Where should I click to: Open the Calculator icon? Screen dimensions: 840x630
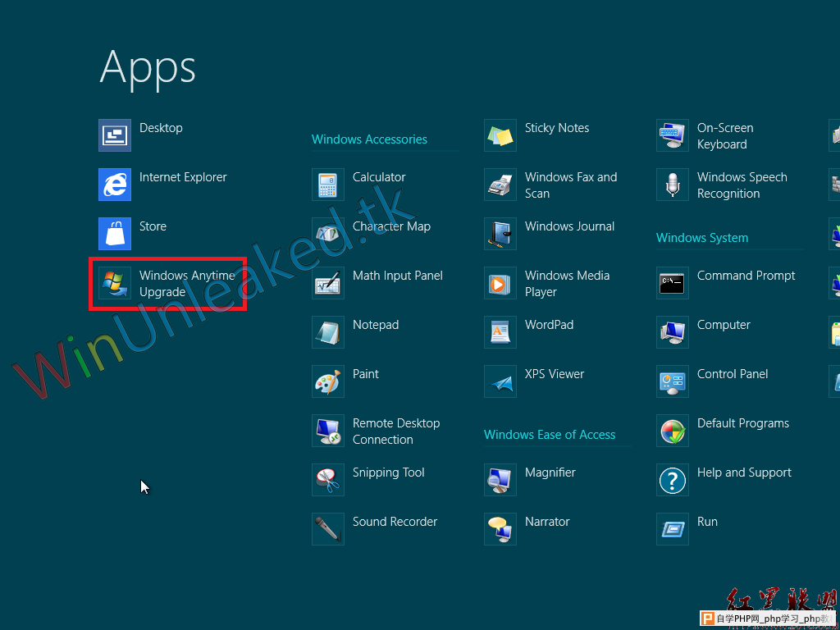click(x=328, y=185)
